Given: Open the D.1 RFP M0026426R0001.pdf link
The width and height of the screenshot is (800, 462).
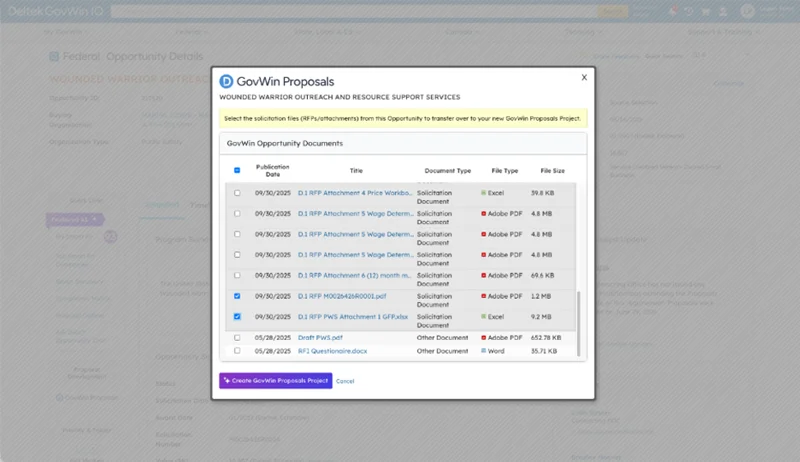Looking at the screenshot, I should tap(342, 296).
